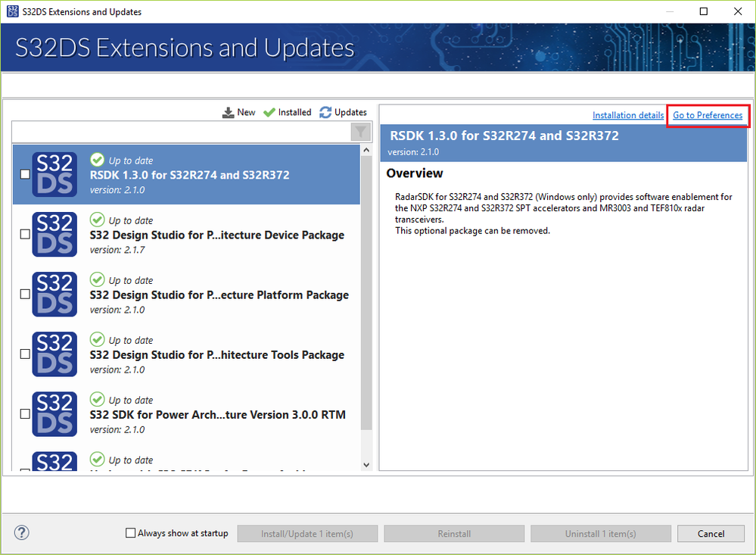Check the S32 SDK Version 3.0.0 RTM checkbox
The image size is (756, 555).
pos(25,413)
